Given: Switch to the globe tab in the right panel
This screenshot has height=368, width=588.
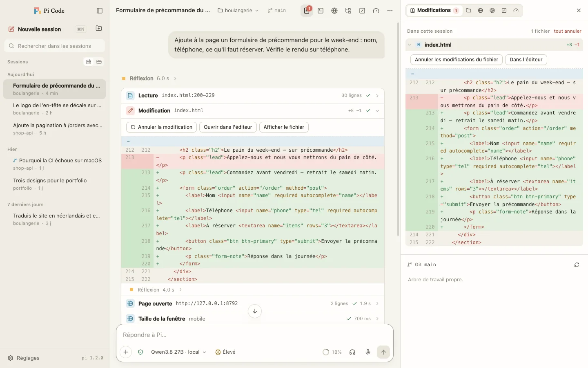Looking at the screenshot, I should click(480, 11).
